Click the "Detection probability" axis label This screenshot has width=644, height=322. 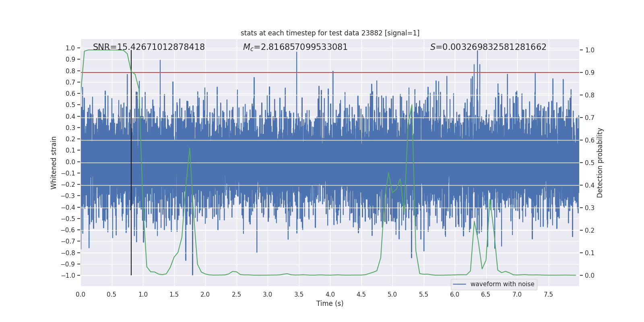[x=600, y=163]
